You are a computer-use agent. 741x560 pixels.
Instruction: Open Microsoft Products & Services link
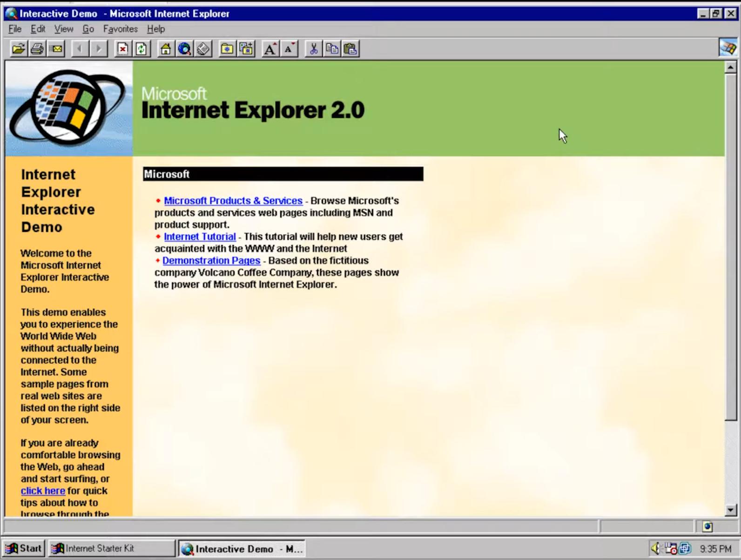pos(233,201)
